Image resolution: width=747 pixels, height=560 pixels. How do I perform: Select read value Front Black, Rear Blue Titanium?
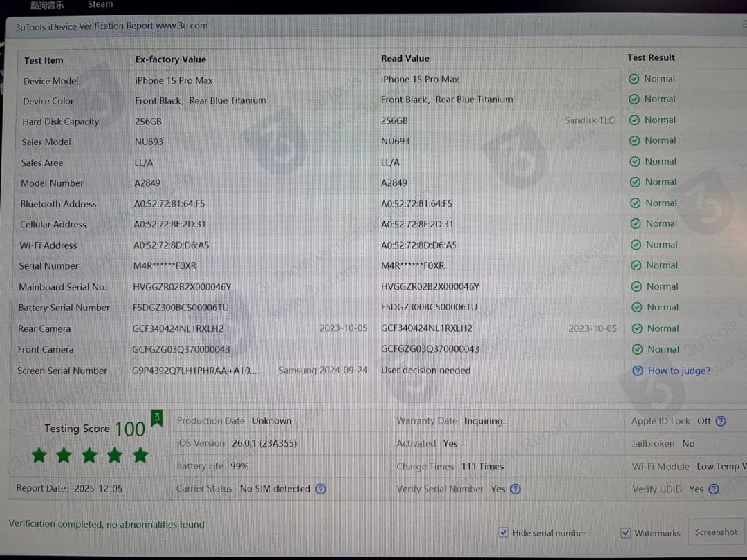(447, 100)
